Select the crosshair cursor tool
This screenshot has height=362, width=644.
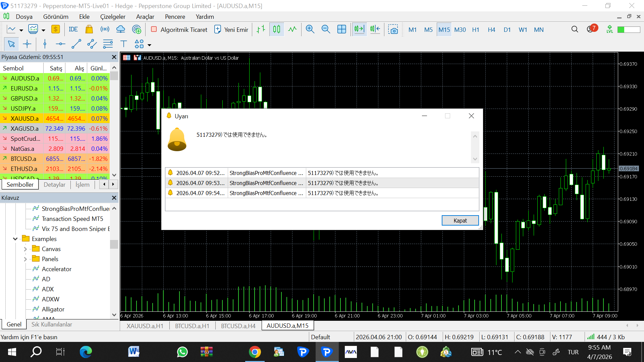pyautogui.click(x=27, y=44)
